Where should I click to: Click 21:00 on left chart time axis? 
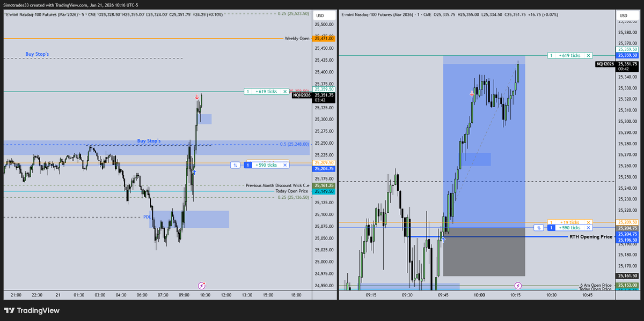[16, 295]
